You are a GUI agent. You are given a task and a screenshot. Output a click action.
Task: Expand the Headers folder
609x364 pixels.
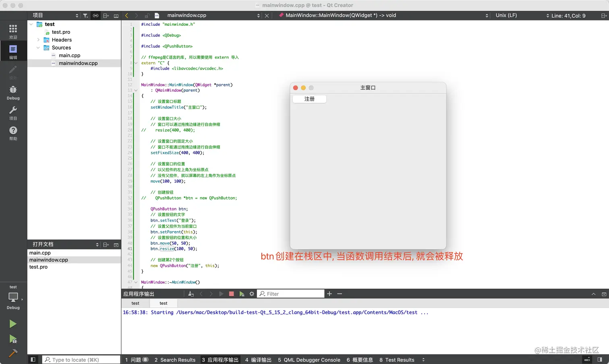38,40
